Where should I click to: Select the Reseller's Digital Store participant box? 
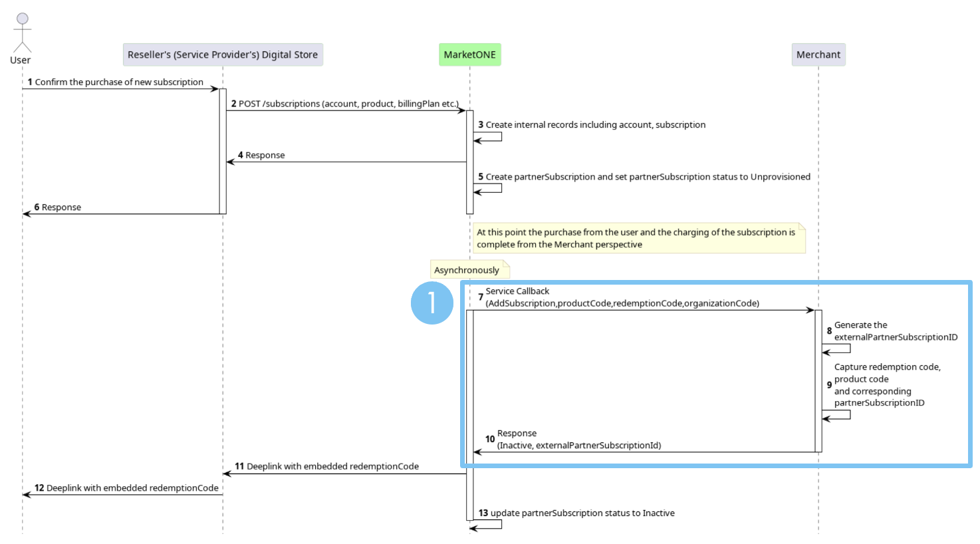click(223, 55)
